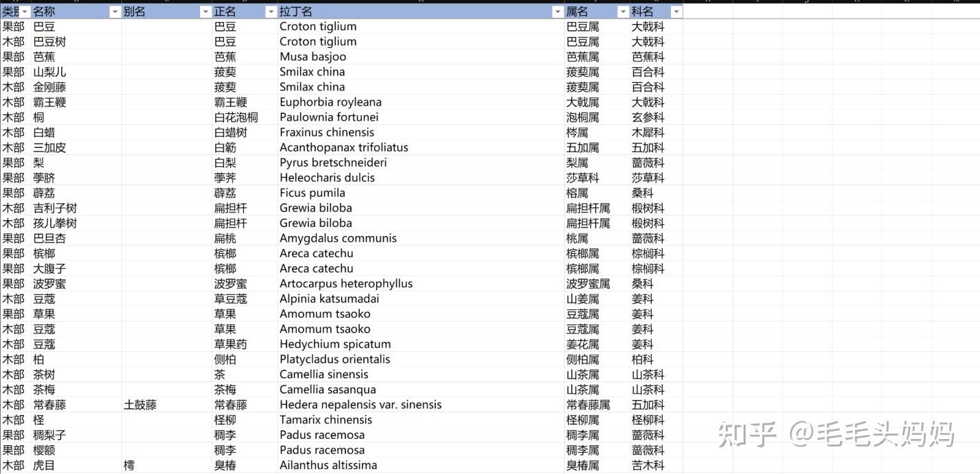Select the 白梨 cell
980x474 pixels.
pos(245,163)
